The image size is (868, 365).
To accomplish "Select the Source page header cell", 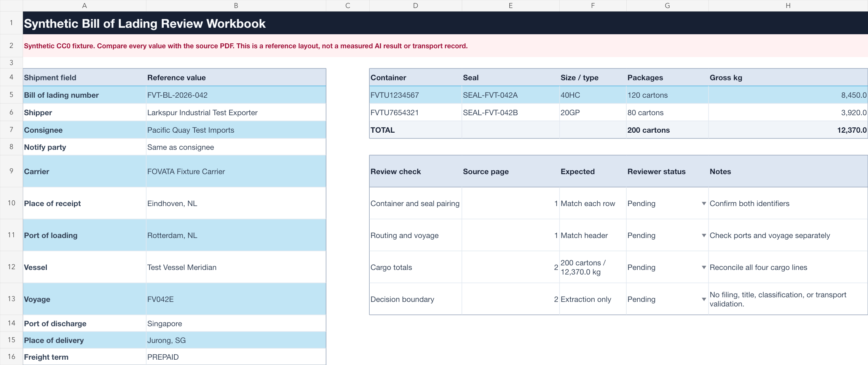I will [x=511, y=171].
